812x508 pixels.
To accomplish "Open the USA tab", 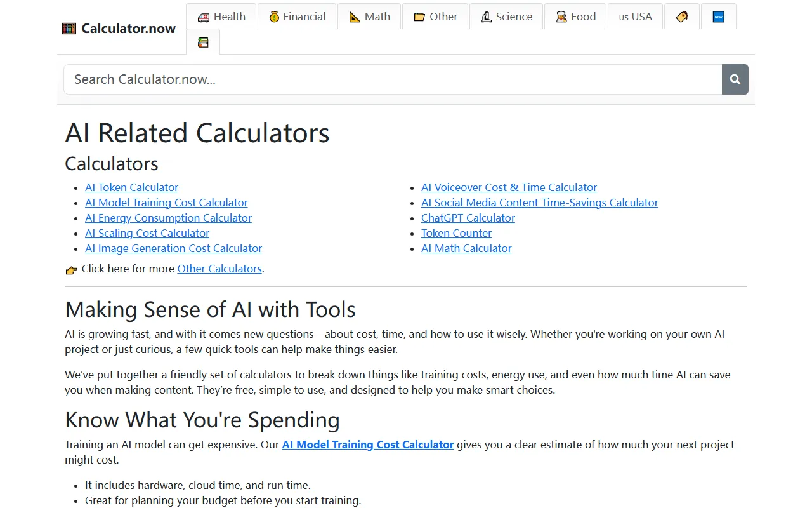I will tap(635, 17).
